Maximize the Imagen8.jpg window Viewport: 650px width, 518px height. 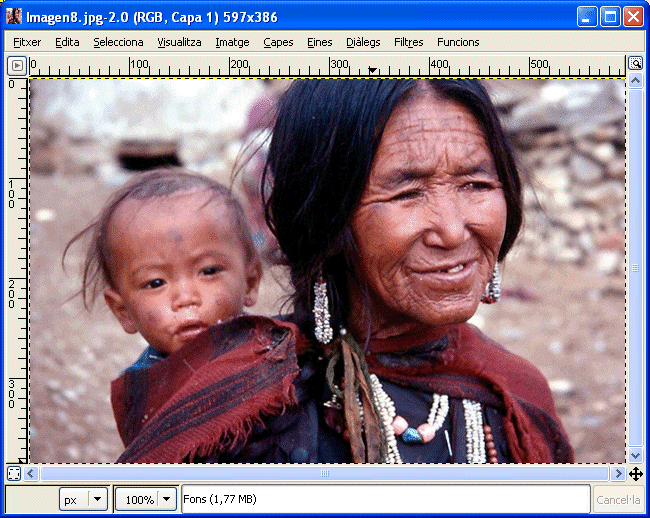click(610, 17)
